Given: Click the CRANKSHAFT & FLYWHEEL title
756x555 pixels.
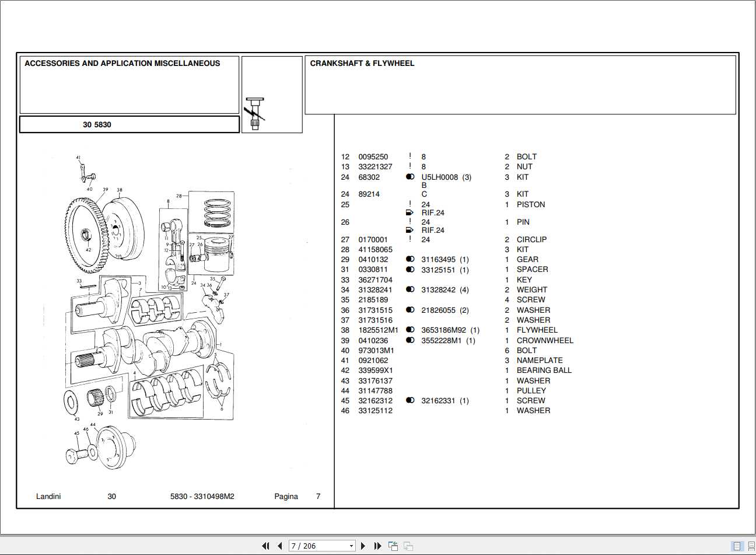Looking at the screenshot, I should pyautogui.click(x=362, y=63).
